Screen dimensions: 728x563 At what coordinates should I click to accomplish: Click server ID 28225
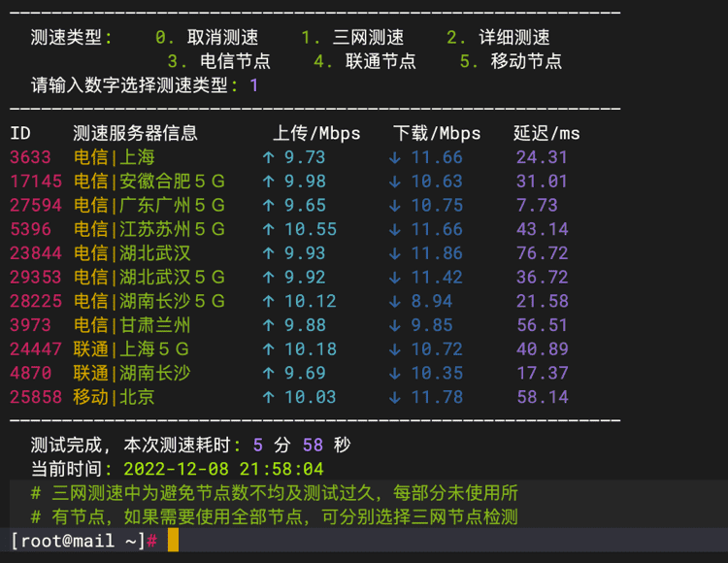(x=36, y=301)
